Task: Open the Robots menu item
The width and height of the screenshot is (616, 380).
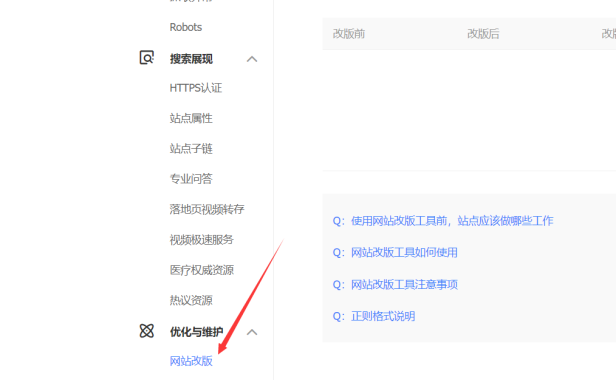Action: 185,27
